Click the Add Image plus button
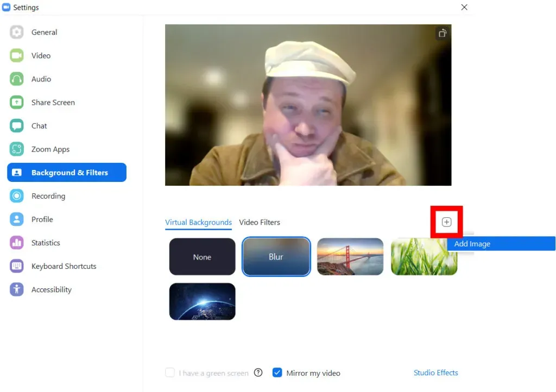Viewport: 556px width, 392px height. (446, 222)
